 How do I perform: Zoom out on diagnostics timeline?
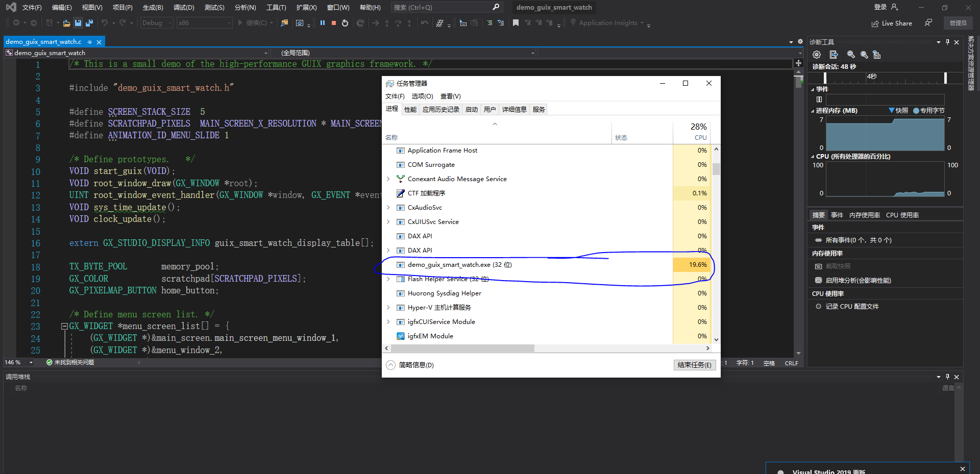click(864, 55)
